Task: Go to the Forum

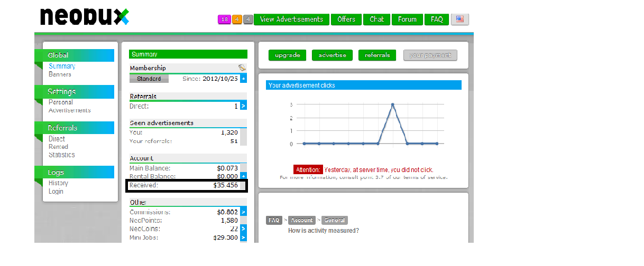Action: coord(407,20)
